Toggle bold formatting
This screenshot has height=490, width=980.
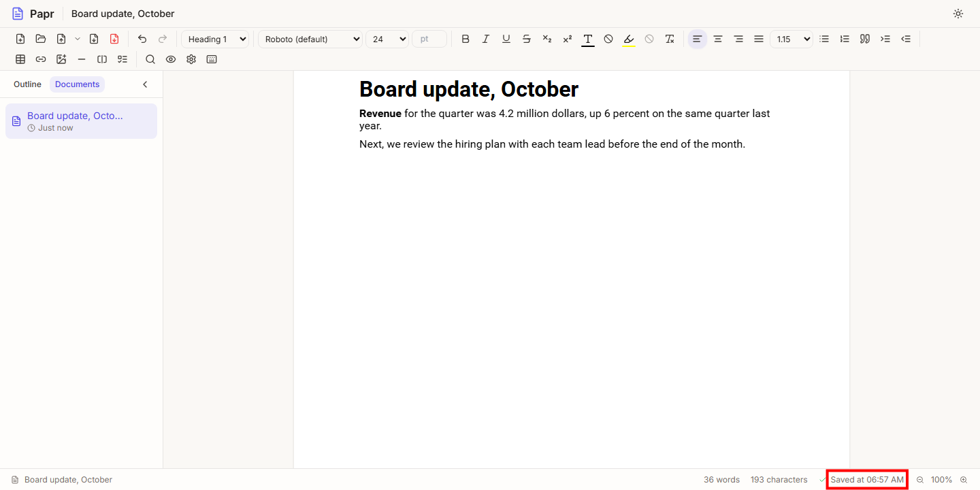[x=465, y=39]
